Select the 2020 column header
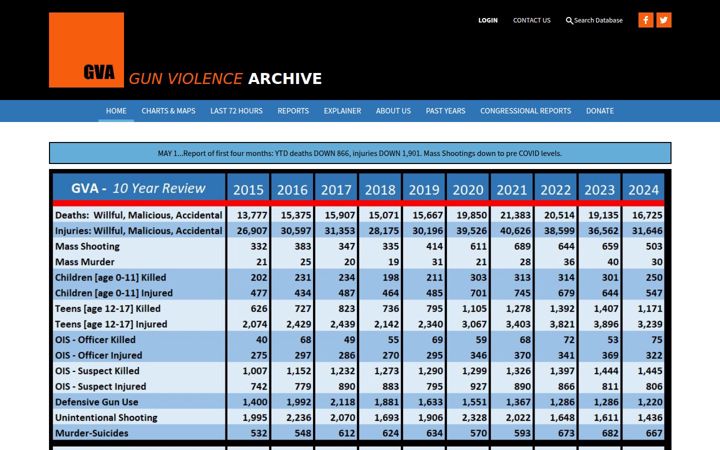Image resolution: width=720 pixels, height=450 pixels. click(x=468, y=190)
